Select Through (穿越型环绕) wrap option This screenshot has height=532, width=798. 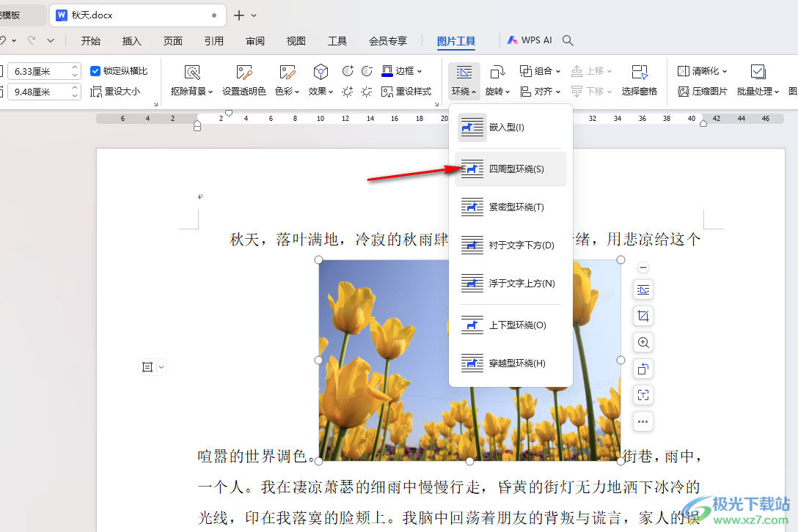[x=510, y=363]
